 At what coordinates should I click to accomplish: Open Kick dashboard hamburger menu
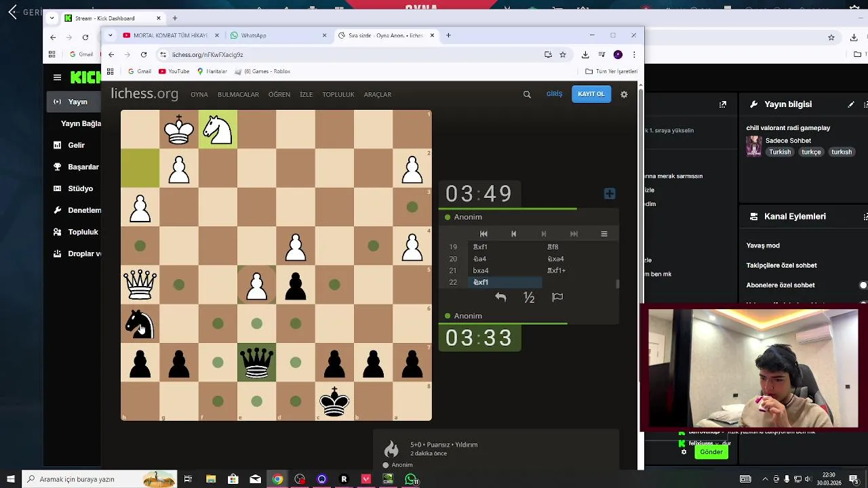[x=57, y=77]
